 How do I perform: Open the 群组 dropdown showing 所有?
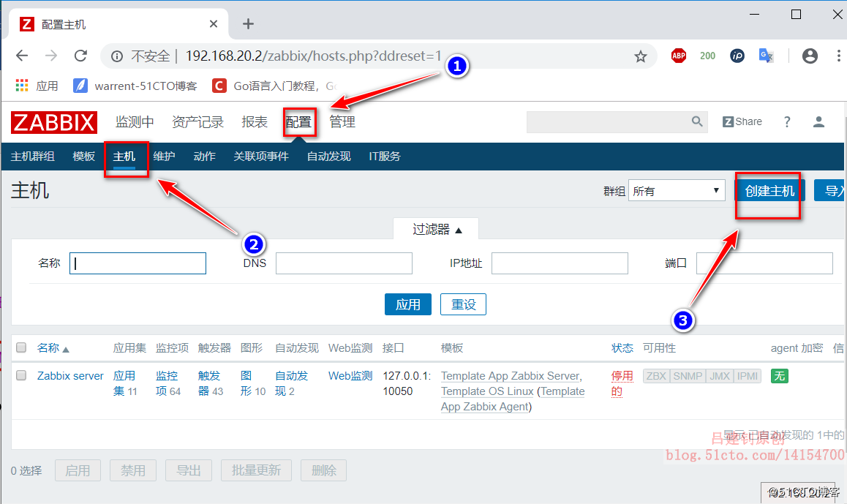[x=677, y=190]
